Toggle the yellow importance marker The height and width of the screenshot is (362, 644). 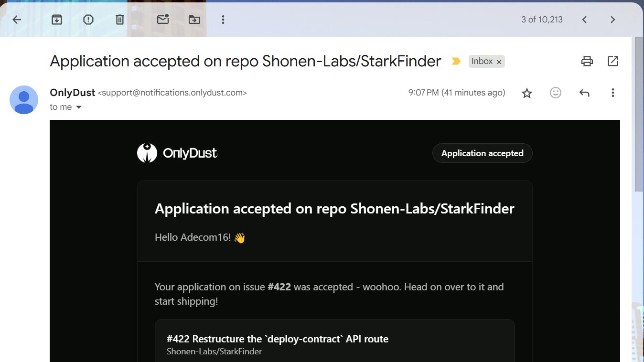(456, 61)
